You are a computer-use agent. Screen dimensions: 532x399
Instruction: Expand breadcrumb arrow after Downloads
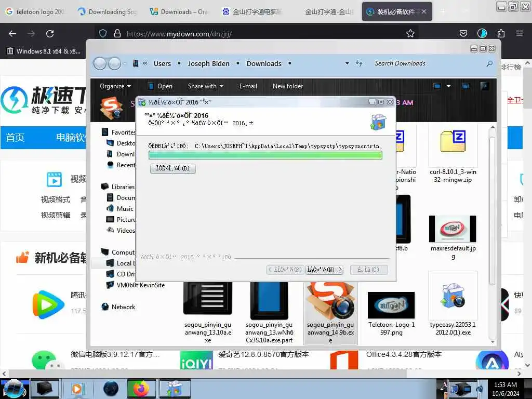point(289,63)
